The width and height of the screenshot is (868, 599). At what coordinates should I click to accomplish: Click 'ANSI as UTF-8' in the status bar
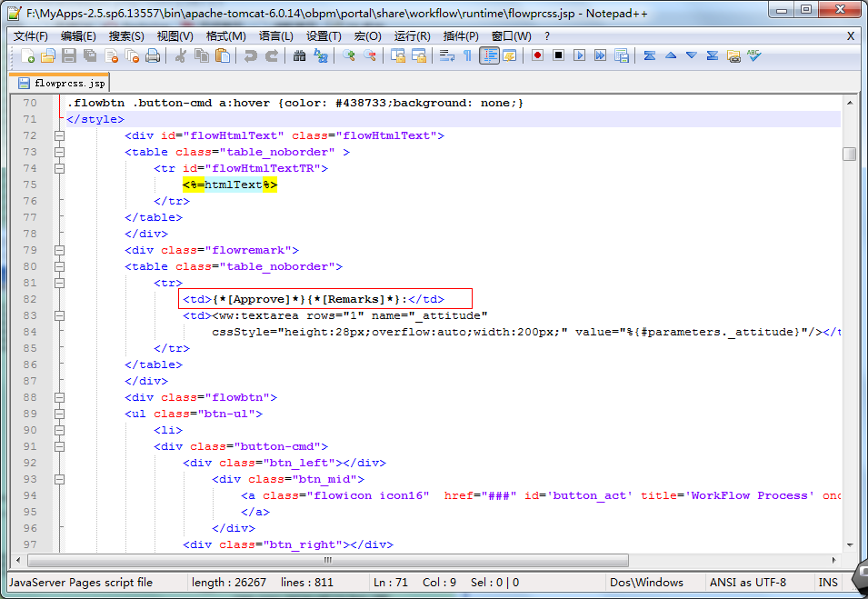coord(747,583)
